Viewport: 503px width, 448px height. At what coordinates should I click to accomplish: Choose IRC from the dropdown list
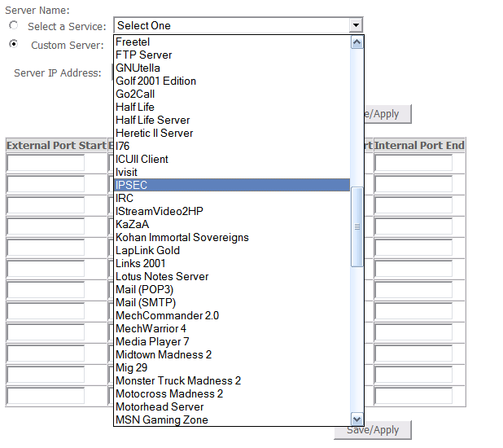point(232,198)
